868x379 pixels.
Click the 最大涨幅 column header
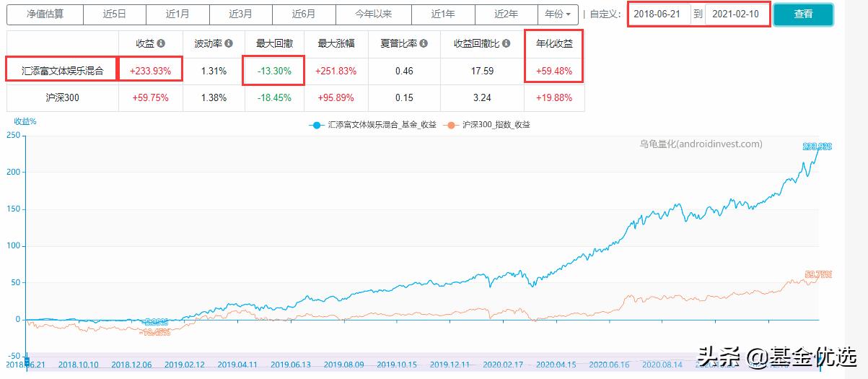click(336, 43)
